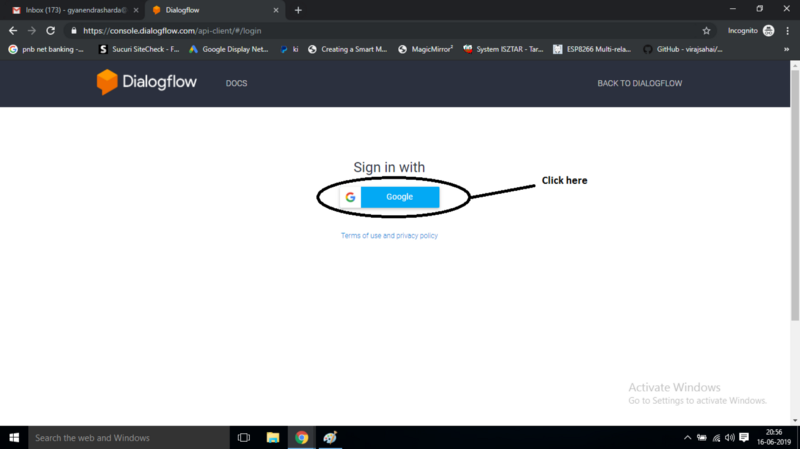This screenshot has width=800, height=449.
Task: Open the Chrome three-dot menu
Action: click(788, 31)
